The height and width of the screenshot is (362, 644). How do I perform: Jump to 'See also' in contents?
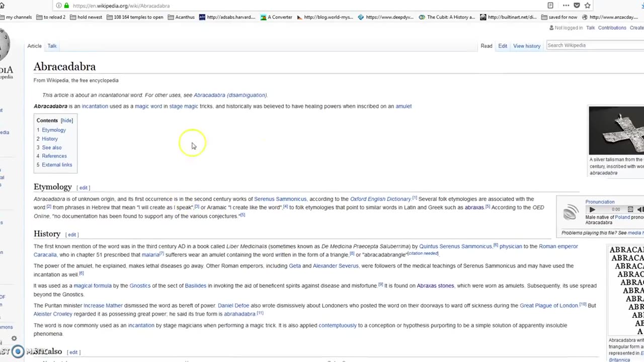(x=51, y=147)
